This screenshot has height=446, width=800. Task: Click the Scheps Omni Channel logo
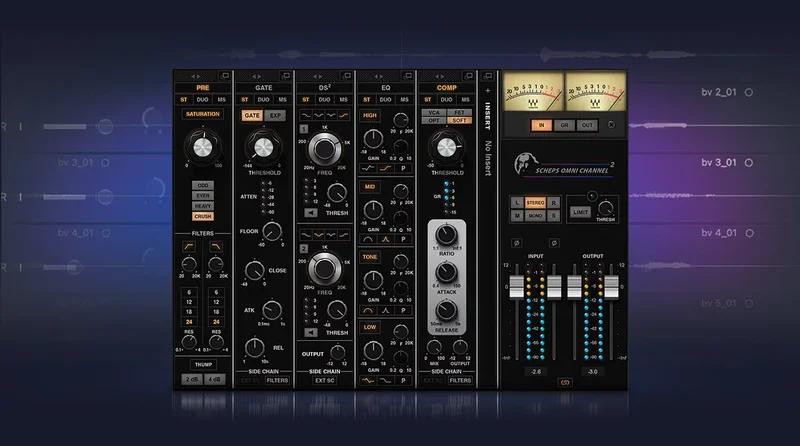click(563, 165)
